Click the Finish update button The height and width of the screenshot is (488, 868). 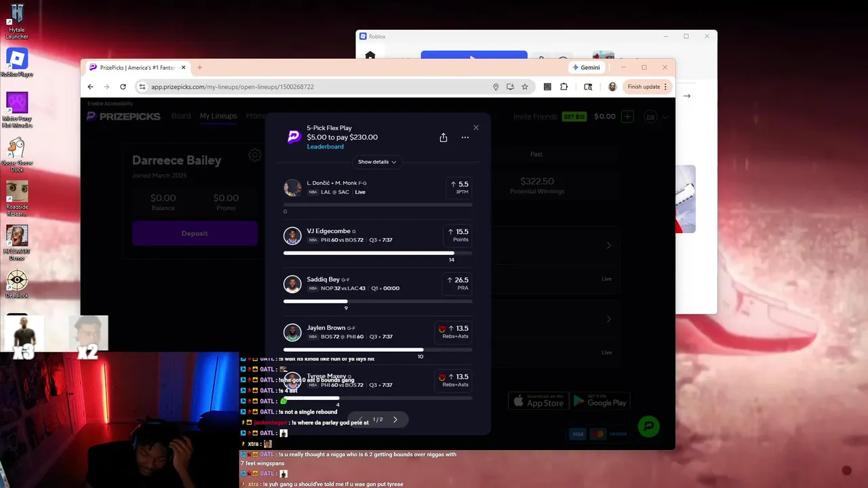pos(644,87)
